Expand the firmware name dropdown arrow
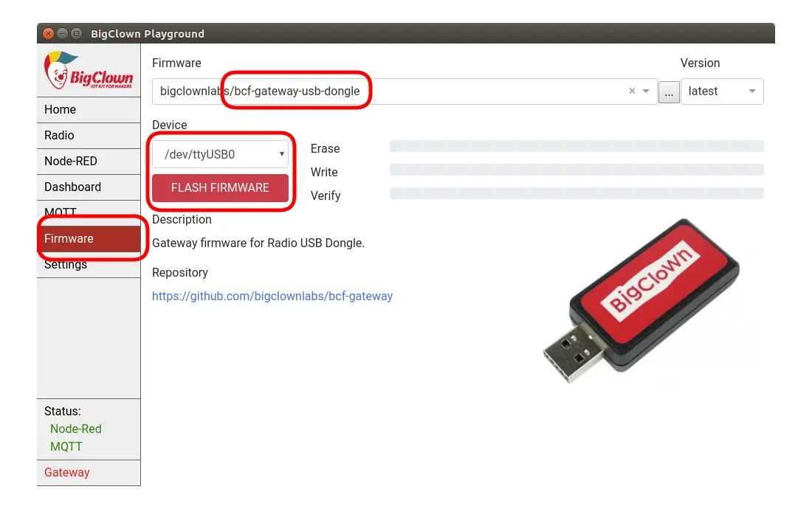This screenshot has height=509, width=812. pyautogui.click(x=646, y=91)
